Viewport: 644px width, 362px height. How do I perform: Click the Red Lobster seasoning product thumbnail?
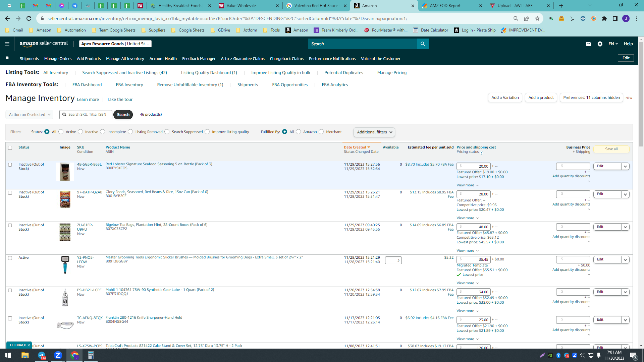[x=65, y=172]
